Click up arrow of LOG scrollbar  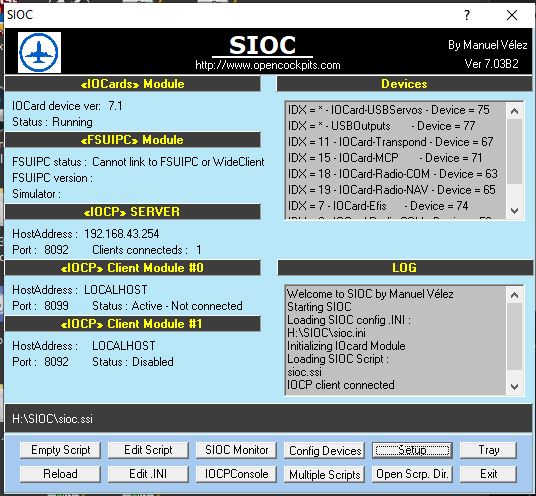click(514, 295)
